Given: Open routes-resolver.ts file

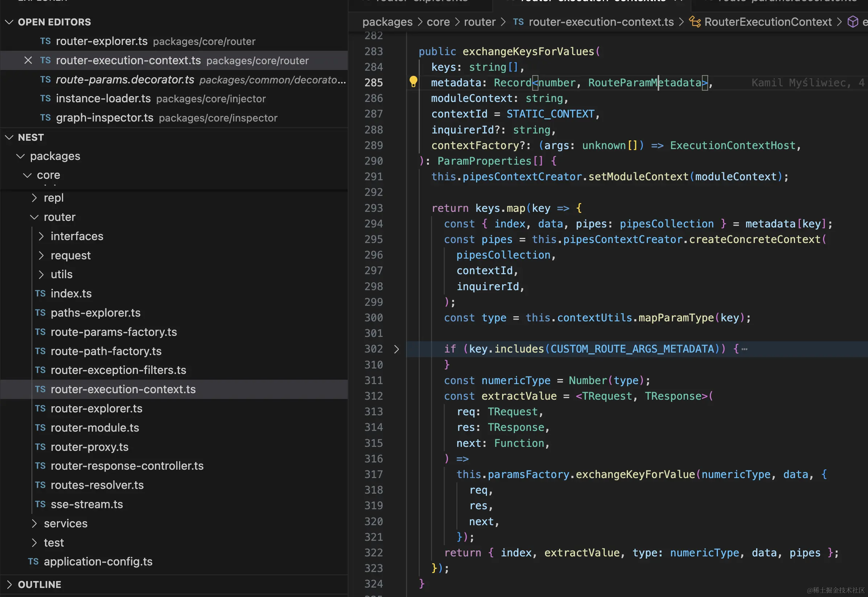Looking at the screenshot, I should 174,485.
